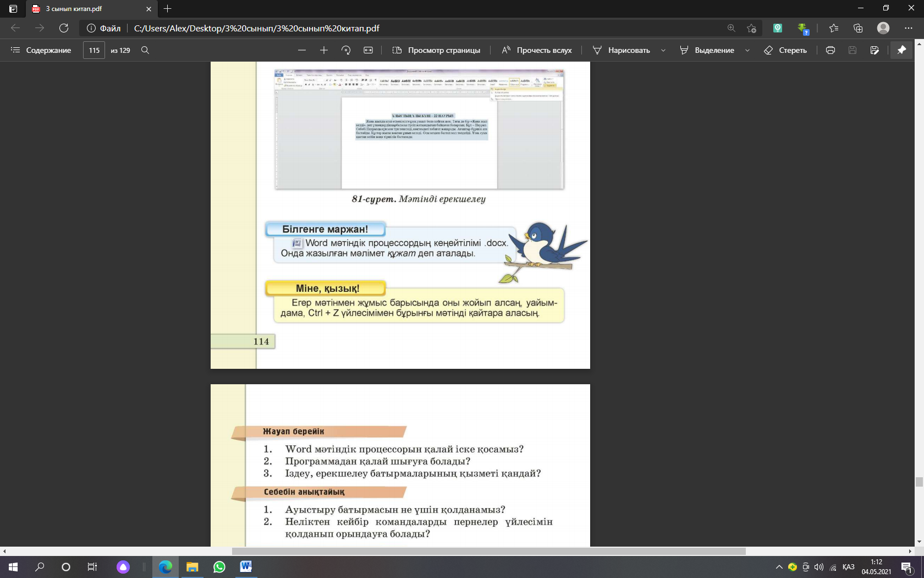Activate the Нарисовать draw tool
924x578 pixels.
tap(621, 50)
